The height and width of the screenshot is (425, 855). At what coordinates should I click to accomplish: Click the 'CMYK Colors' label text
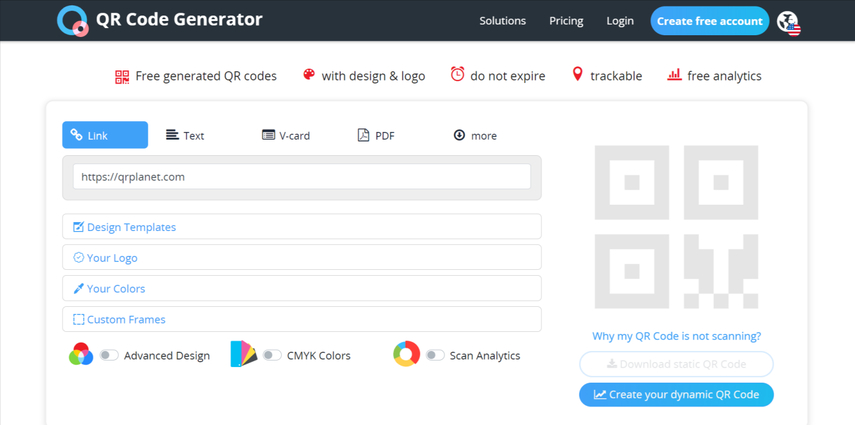click(319, 356)
